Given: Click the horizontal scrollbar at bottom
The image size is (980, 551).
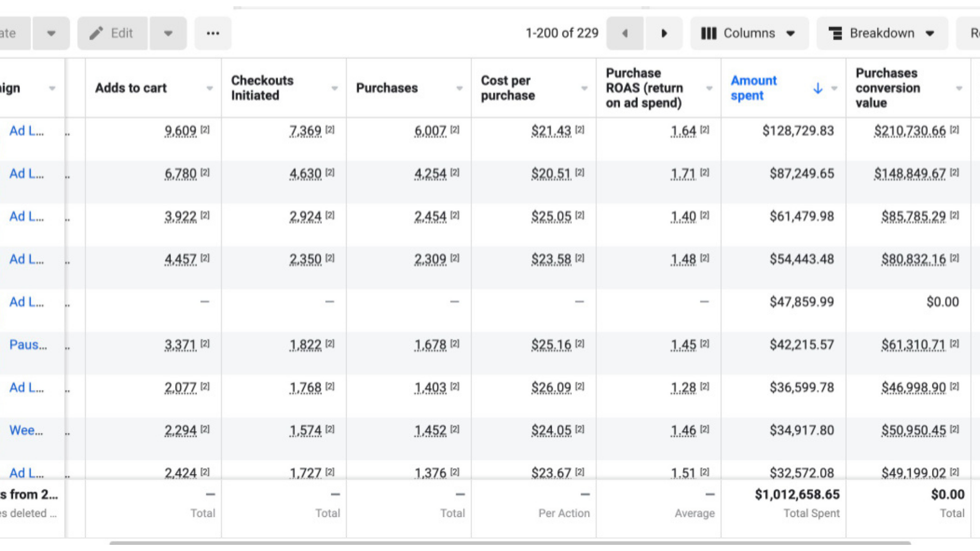Looking at the screenshot, I should (x=510, y=543).
